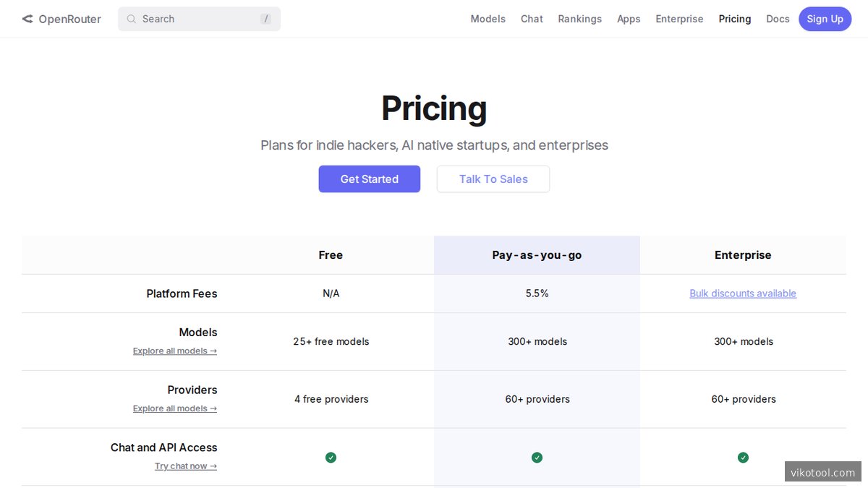This screenshot has height=488, width=868.
Task: Open the Bulk discounts available link
Action: (743, 294)
